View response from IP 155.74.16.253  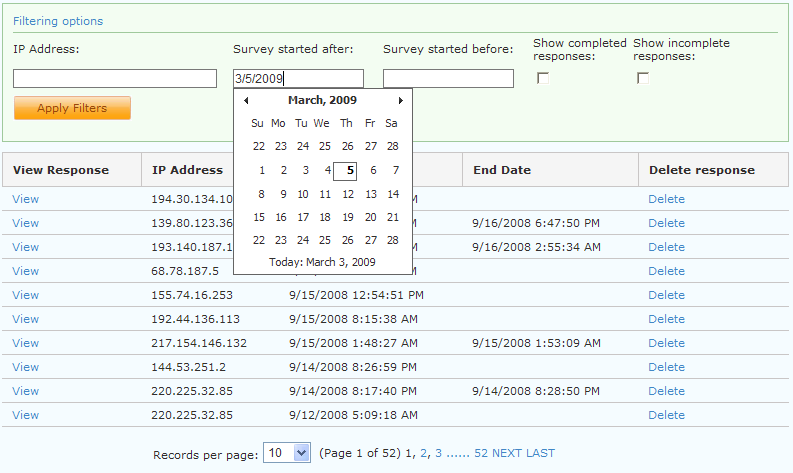point(26,295)
